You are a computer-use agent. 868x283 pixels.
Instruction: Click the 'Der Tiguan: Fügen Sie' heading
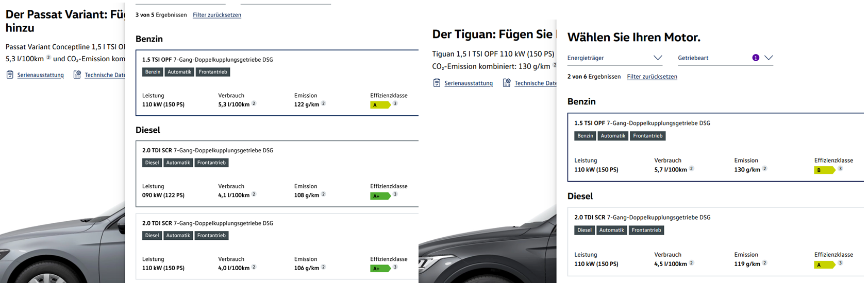pos(492,34)
